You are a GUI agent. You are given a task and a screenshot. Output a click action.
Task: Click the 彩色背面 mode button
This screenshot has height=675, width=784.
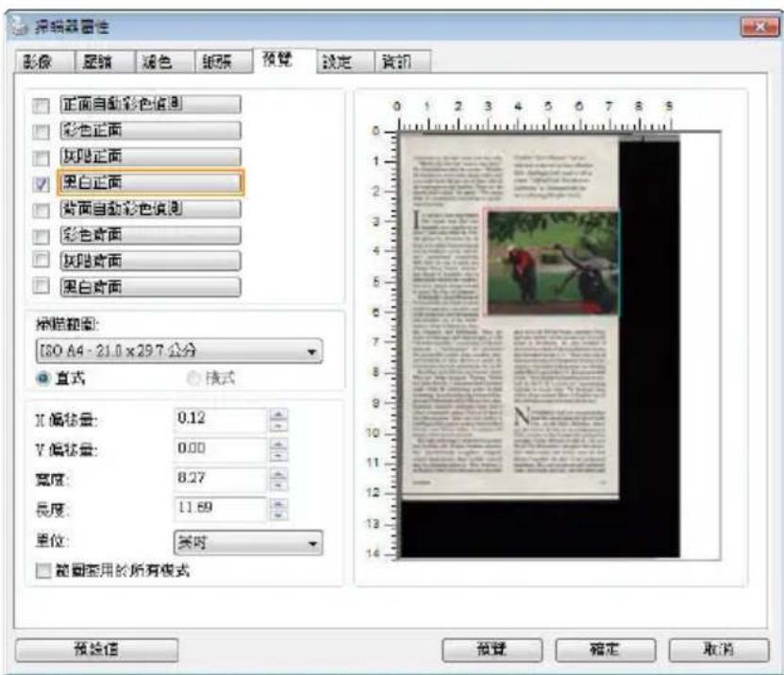[151, 235]
